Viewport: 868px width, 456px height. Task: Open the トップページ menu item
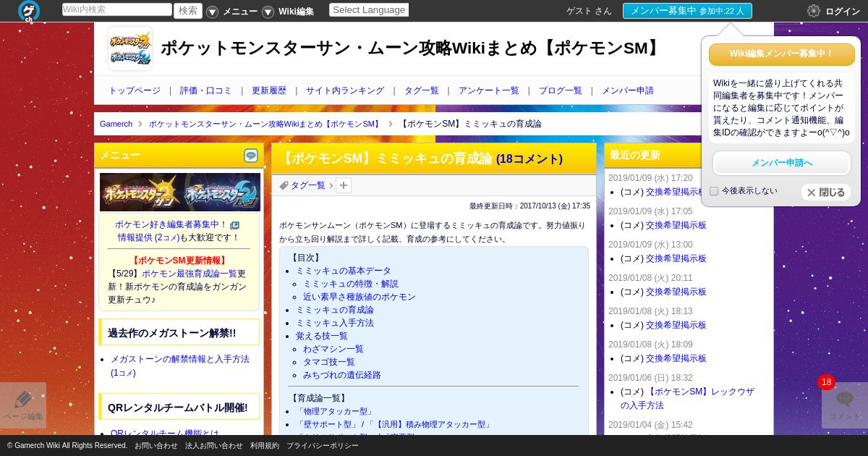135,90
